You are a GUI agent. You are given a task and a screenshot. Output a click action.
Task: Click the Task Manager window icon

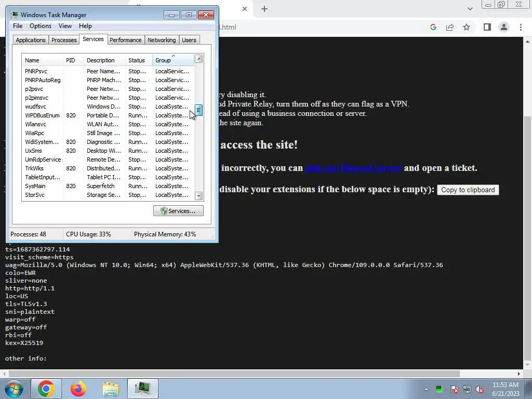tap(15, 15)
